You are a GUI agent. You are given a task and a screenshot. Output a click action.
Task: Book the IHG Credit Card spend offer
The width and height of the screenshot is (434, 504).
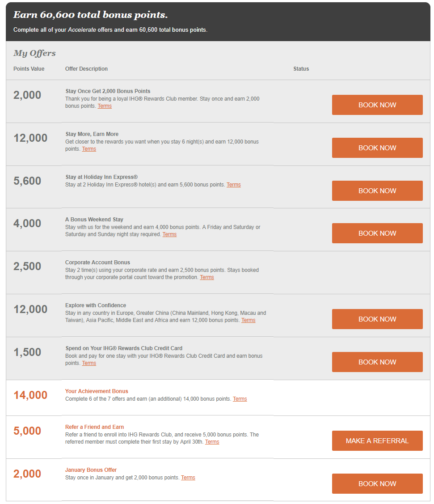coord(377,362)
